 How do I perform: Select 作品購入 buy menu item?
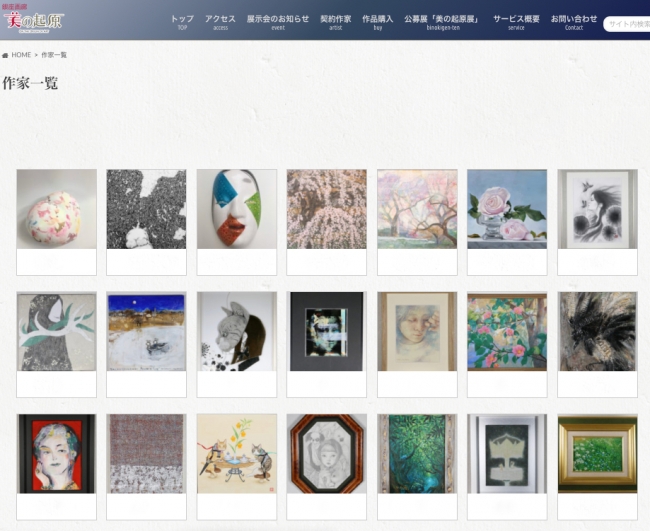378,22
